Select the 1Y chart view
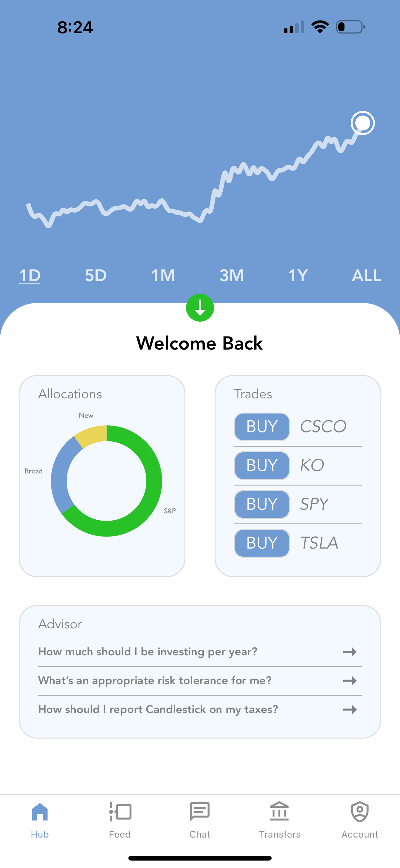400x868 pixels. (x=298, y=275)
